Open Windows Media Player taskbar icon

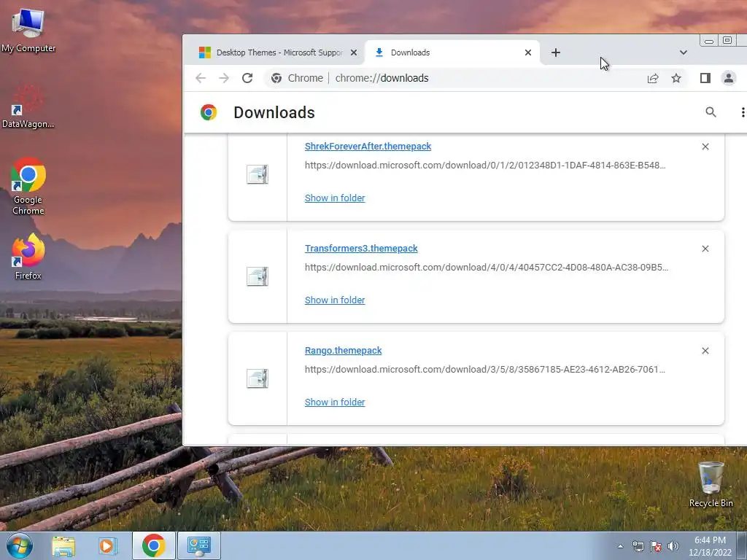pyautogui.click(x=108, y=545)
